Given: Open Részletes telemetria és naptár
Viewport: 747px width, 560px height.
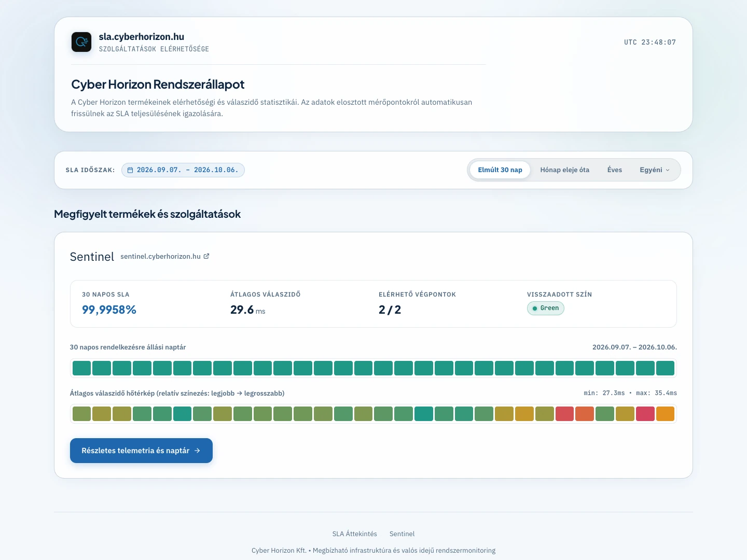Looking at the screenshot, I should point(141,451).
